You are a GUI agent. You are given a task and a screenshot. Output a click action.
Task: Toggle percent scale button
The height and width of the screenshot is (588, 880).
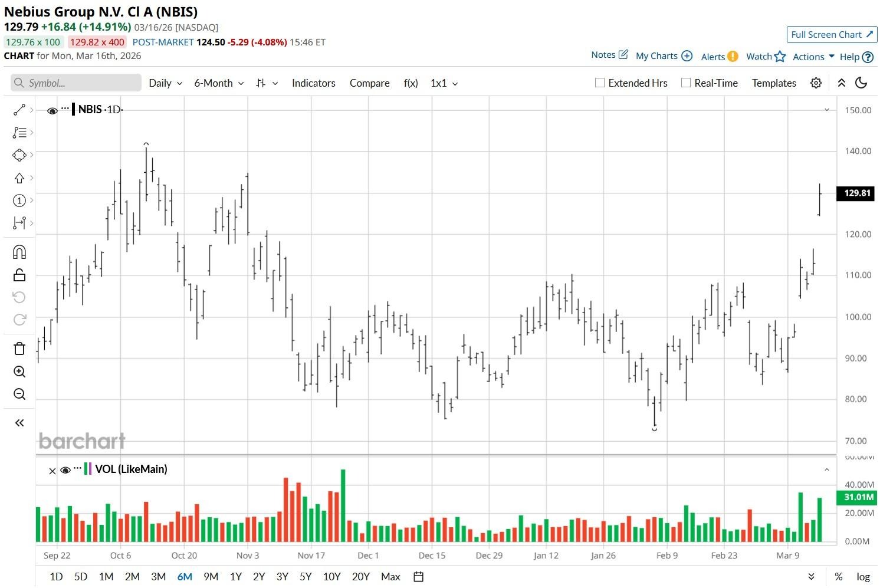click(x=838, y=577)
